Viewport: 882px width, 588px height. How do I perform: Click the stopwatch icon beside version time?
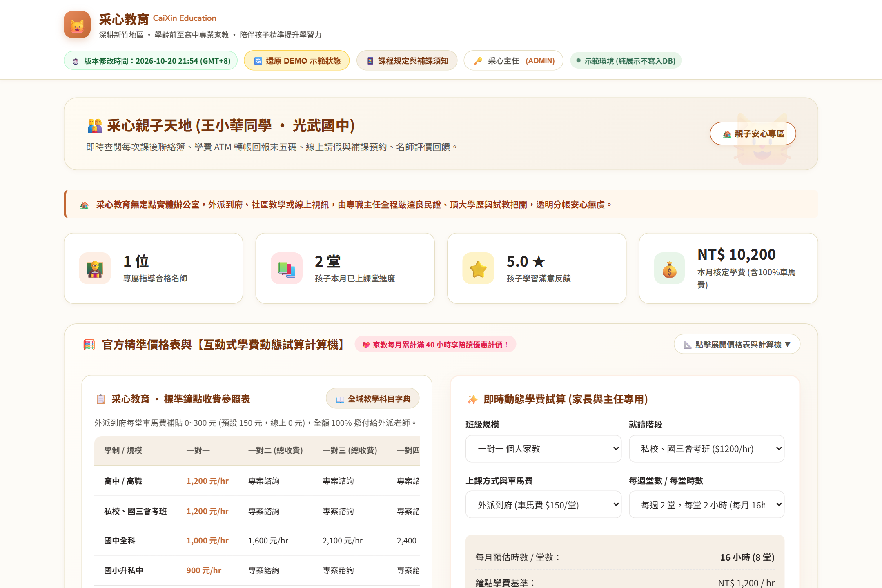click(76, 61)
